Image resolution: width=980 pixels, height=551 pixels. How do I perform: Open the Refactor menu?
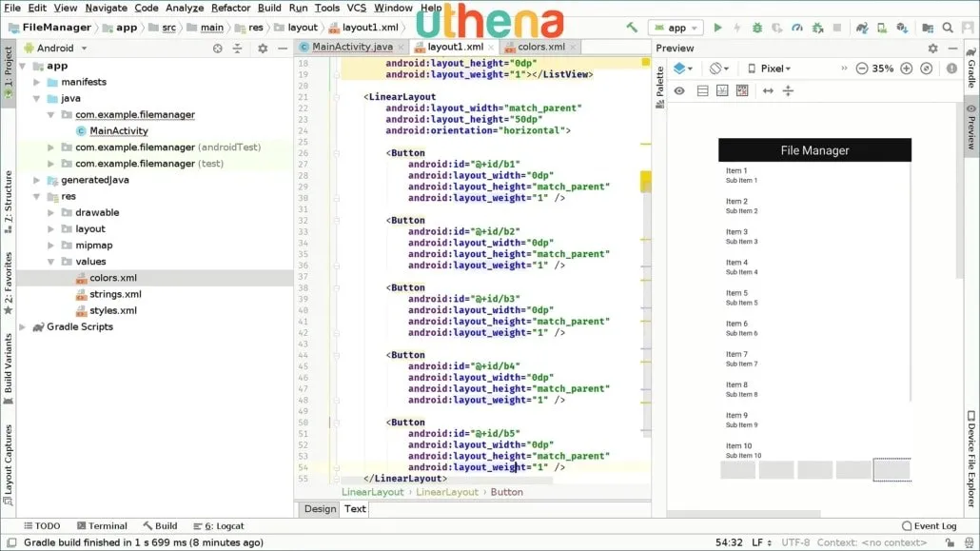tap(230, 8)
